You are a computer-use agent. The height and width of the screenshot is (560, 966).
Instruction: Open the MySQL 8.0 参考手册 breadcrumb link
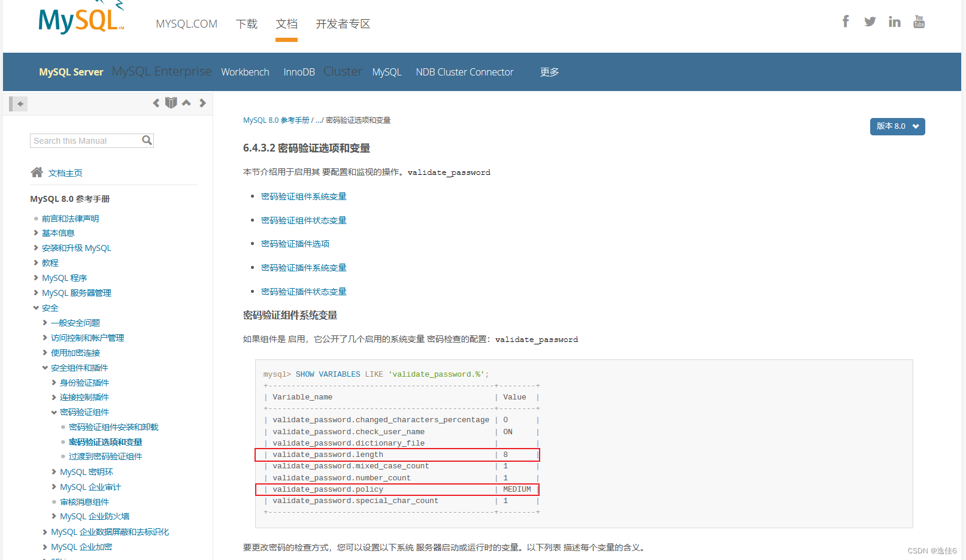pos(276,120)
